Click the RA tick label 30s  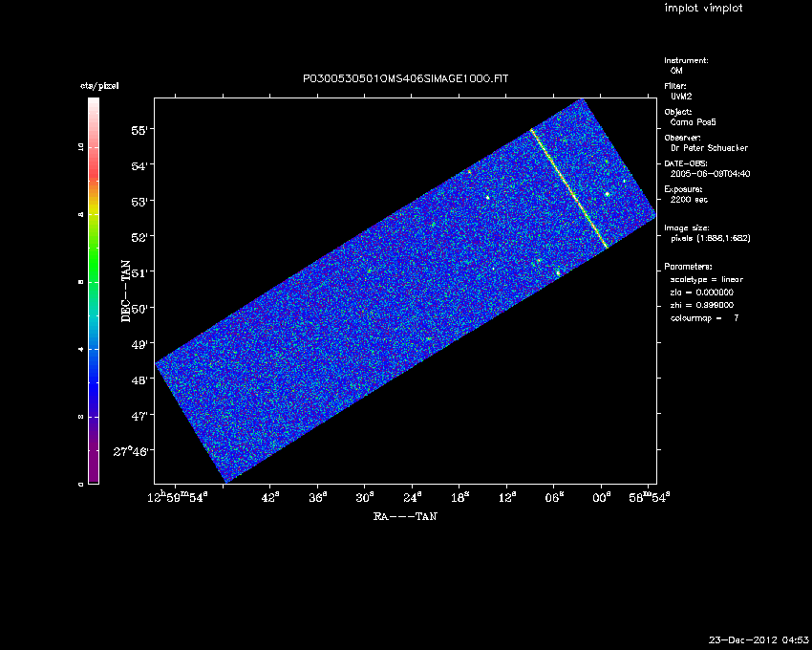point(365,498)
